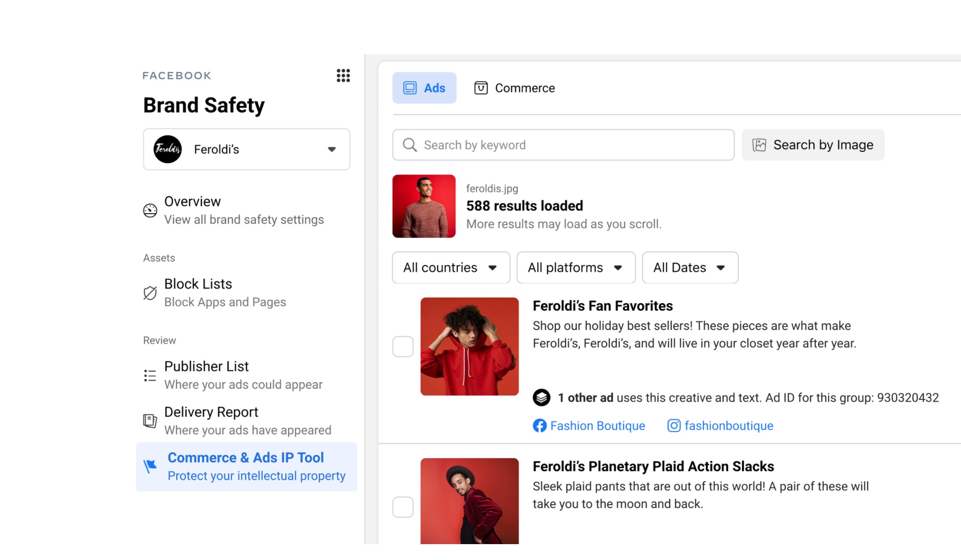
Task: Click the '1 other ad' link text
Action: click(x=586, y=398)
